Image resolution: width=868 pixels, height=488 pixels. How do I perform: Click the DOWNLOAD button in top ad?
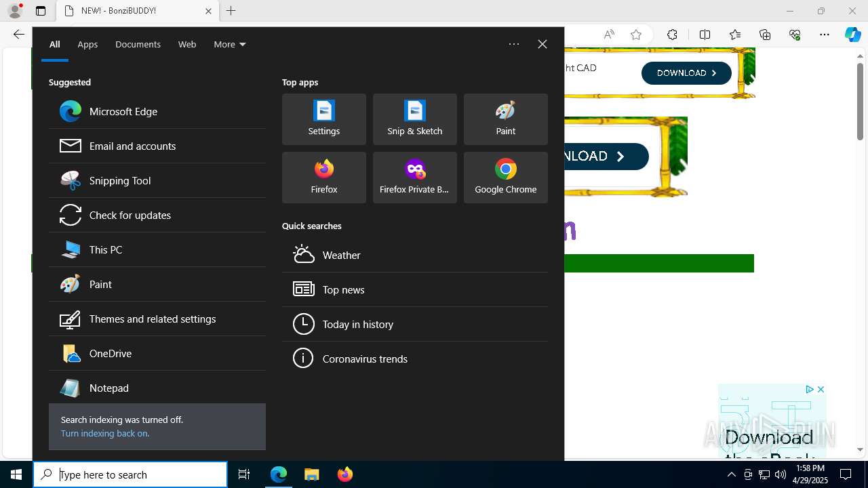tap(686, 73)
